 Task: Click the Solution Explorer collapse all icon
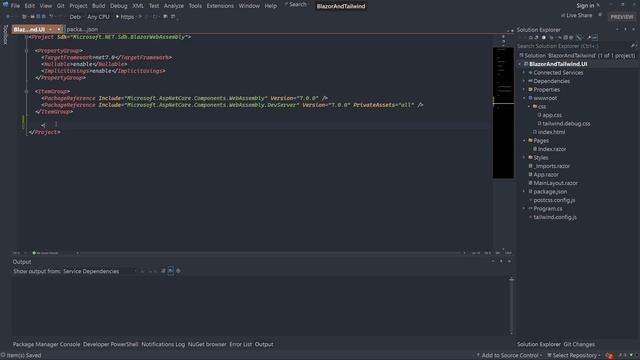(x=565, y=38)
